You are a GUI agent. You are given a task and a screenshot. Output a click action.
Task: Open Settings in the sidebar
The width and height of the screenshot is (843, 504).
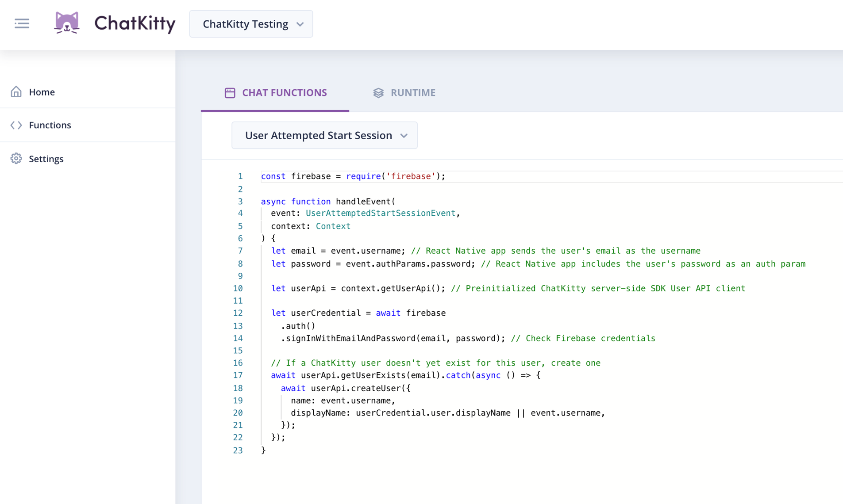(x=88, y=159)
